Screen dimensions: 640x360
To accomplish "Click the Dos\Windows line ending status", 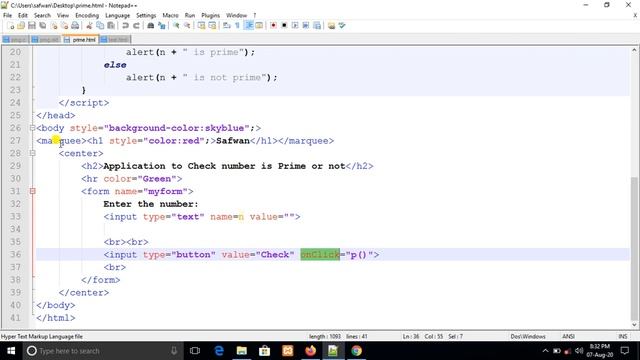I will (528, 336).
